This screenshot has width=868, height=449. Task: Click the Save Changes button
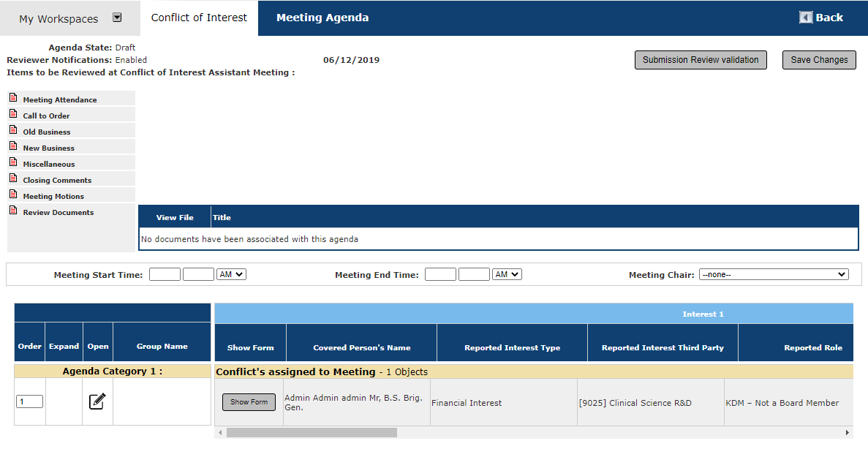coord(819,60)
